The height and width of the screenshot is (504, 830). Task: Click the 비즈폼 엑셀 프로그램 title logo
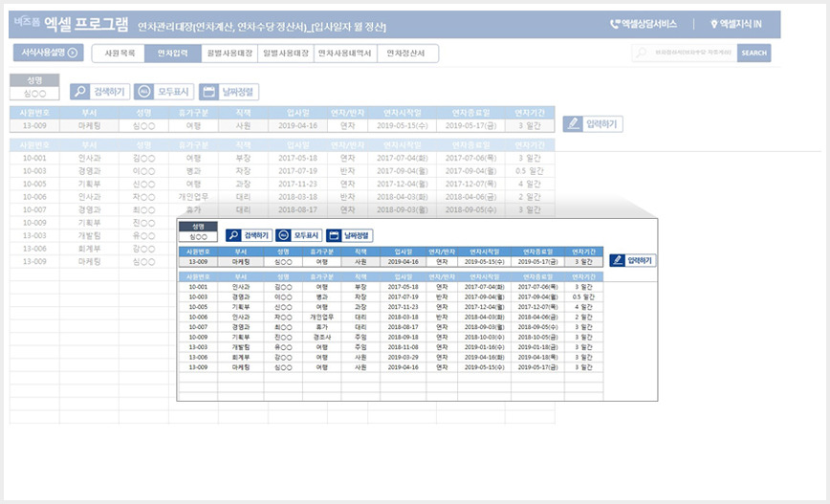71,23
